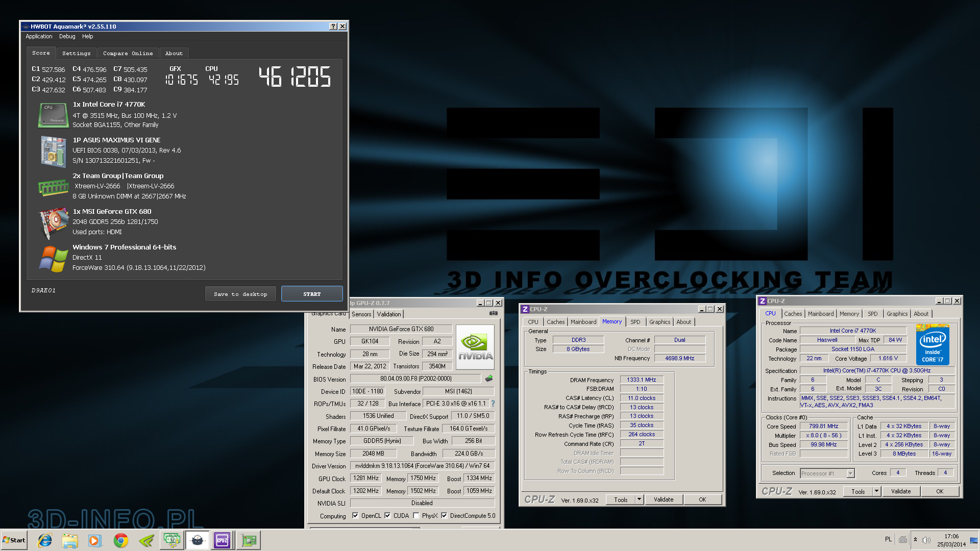Click Save to desktop button
Screen dimensions: 980x551
coord(240,294)
